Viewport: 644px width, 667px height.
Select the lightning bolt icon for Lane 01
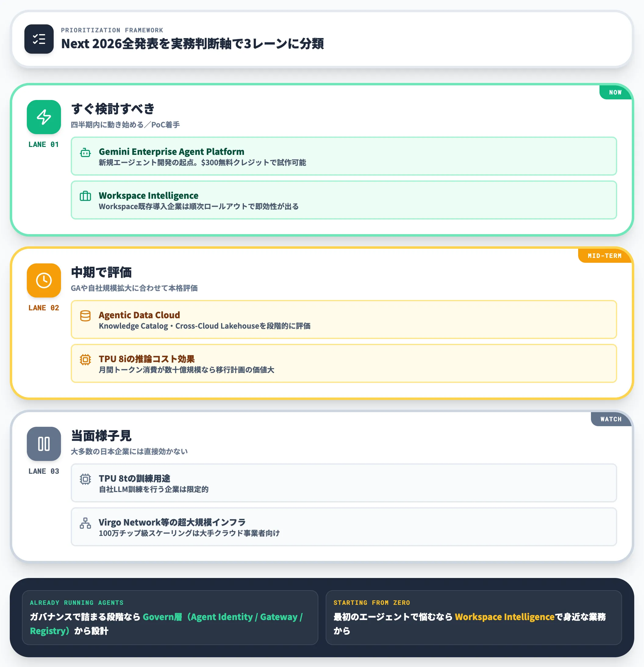pos(44,117)
